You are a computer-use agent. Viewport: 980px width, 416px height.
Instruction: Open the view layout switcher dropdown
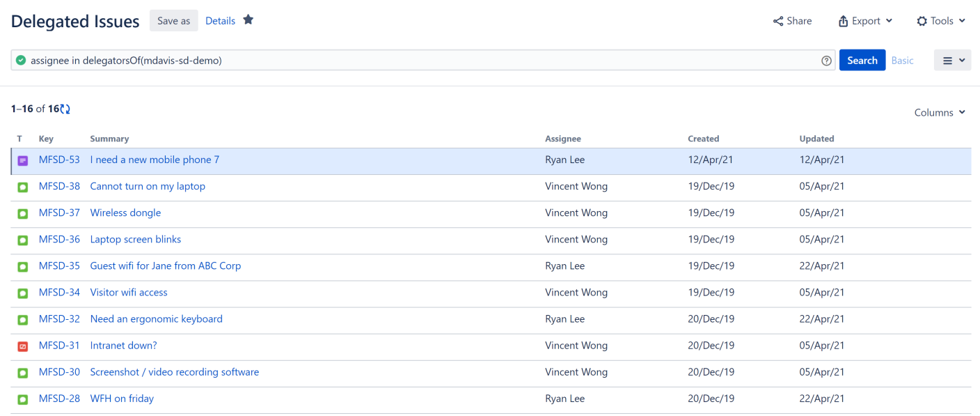952,61
